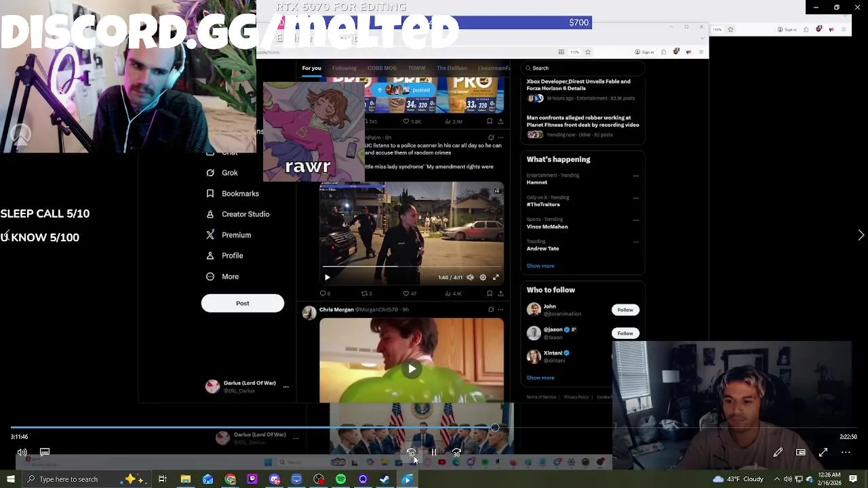Open File Explorer from the taskbar
The image size is (868, 488).
(185, 479)
